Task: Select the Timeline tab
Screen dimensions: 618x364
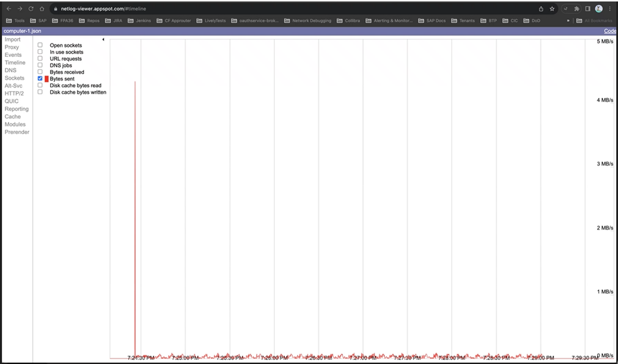Action: tap(15, 62)
